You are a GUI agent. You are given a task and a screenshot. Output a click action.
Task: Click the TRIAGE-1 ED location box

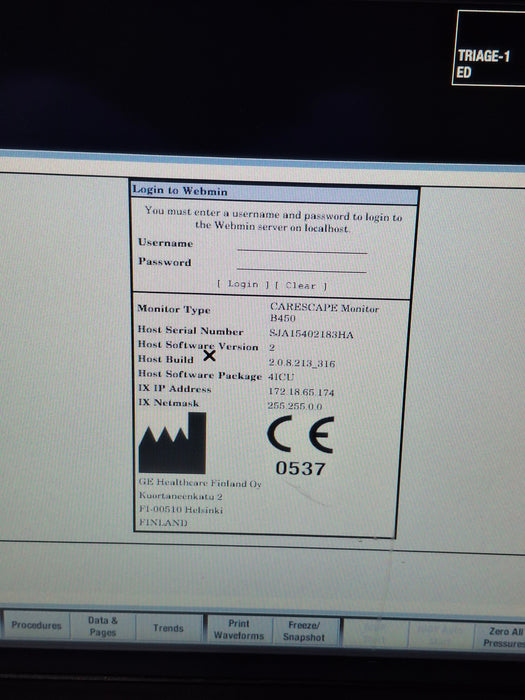pyautogui.click(x=489, y=47)
